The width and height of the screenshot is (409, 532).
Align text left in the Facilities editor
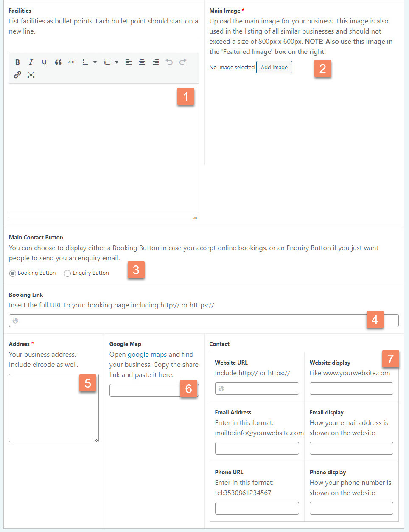[128, 62]
